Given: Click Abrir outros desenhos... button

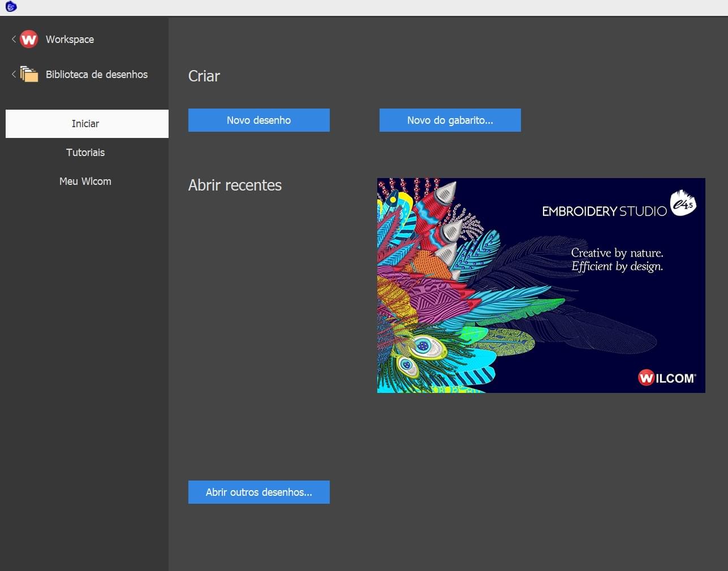Looking at the screenshot, I should click(x=259, y=492).
